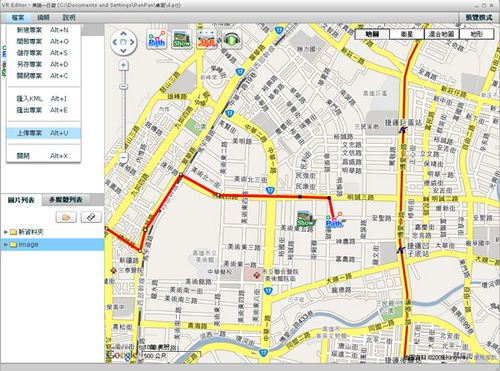Select the Show marker placed on the map
Screen dimensions: 500x371
click(x=305, y=218)
